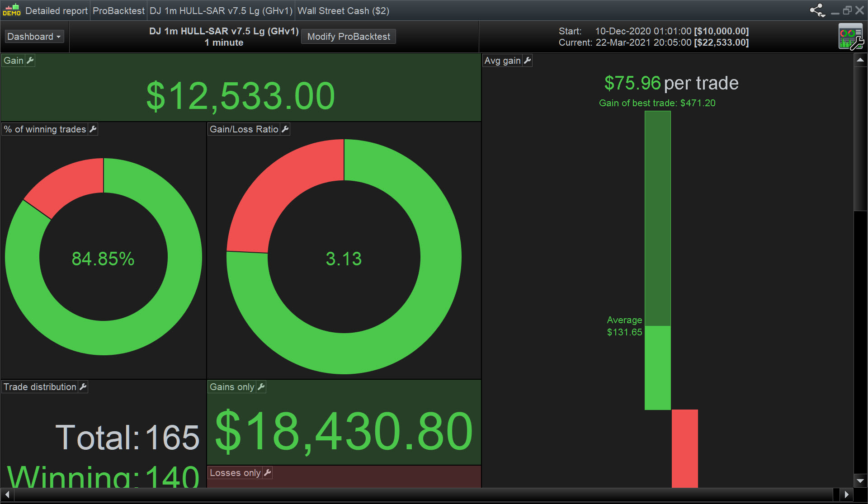Select the Detailed report title tab

click(56, 11)
